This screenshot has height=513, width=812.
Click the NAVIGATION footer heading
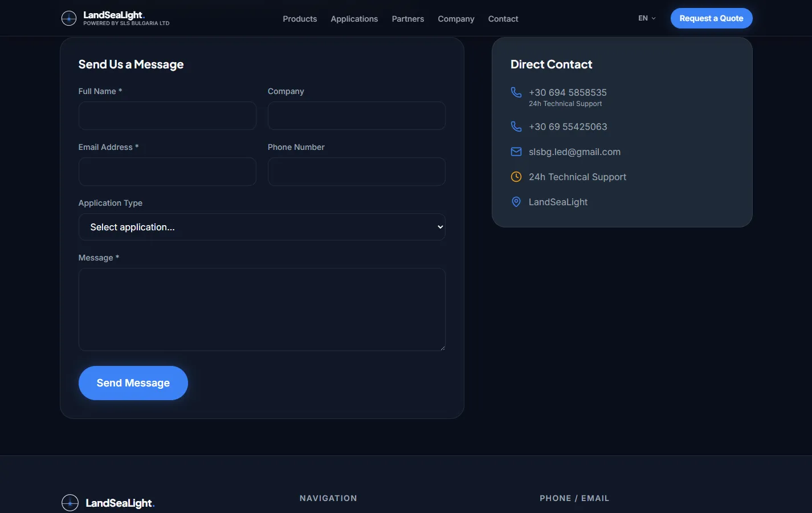328,498
